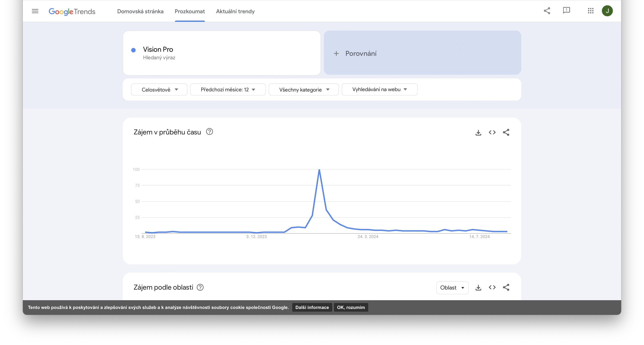This screenshot has width=644, height=345.
Task: Click the share icon in top header
Action: click(x=547, y=11)
